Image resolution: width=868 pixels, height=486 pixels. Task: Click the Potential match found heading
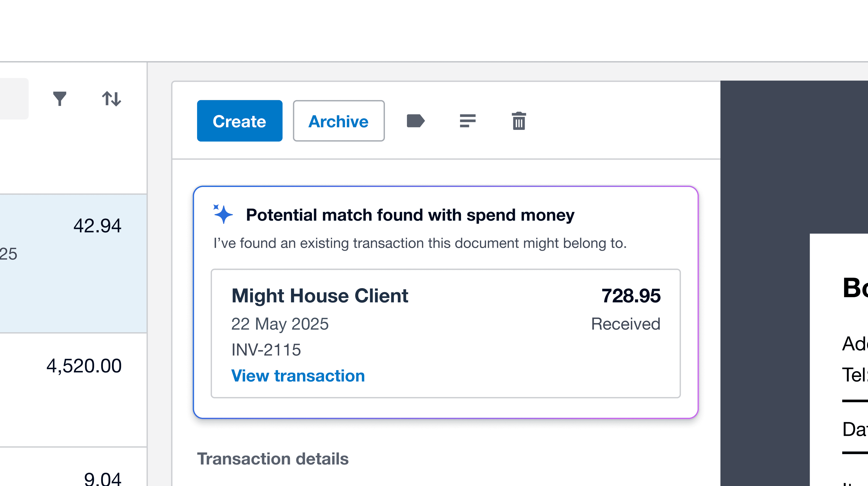tap(410, 215)
